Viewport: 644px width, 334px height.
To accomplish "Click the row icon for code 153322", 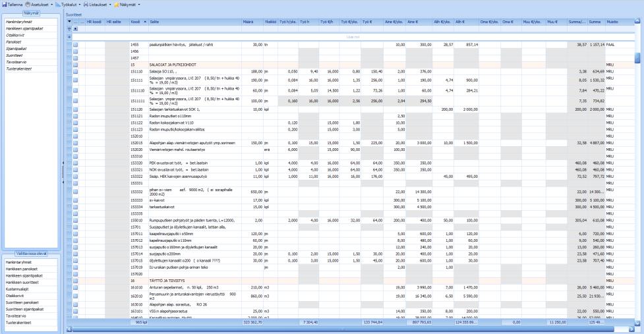I will [x=75, y=177].
